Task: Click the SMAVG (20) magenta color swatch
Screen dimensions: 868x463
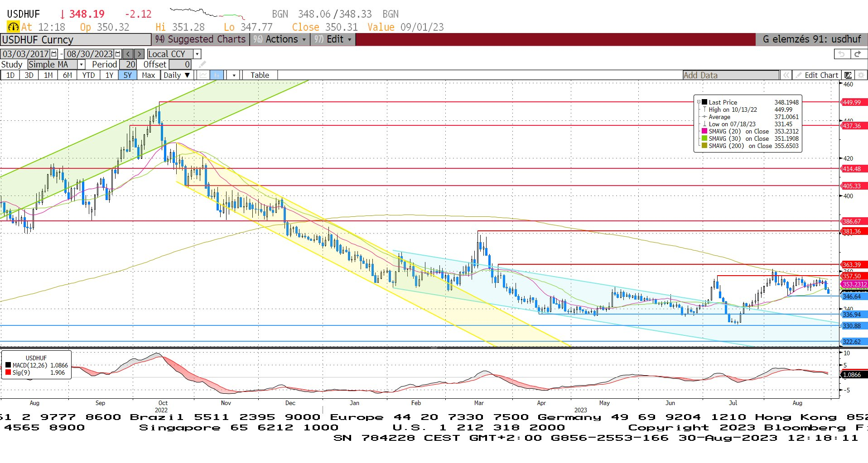Action: (704, 131)
